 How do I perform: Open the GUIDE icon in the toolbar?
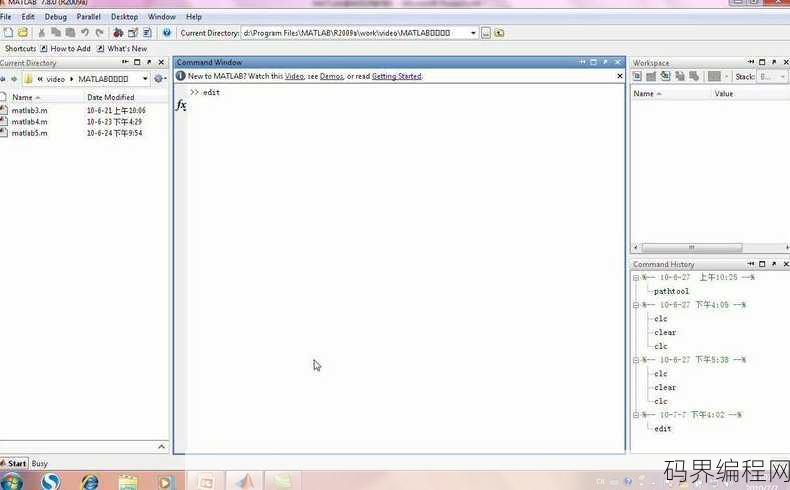click(133, 33)
